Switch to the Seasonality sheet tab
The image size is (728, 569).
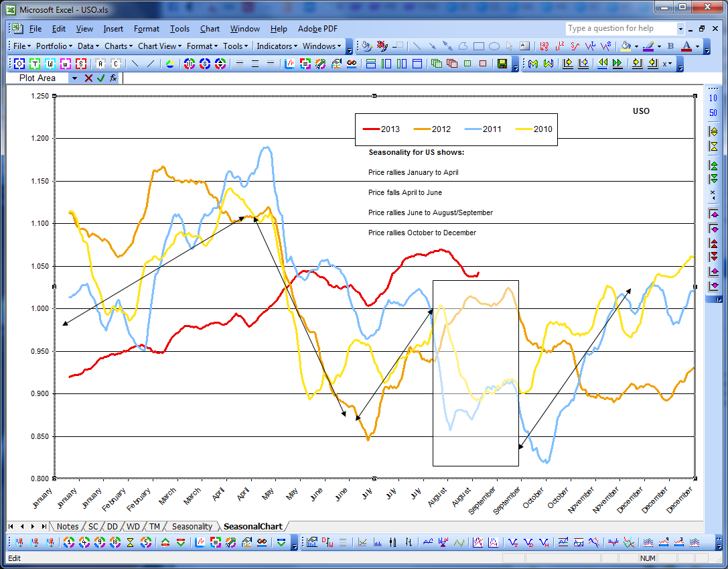coord(192,526)
